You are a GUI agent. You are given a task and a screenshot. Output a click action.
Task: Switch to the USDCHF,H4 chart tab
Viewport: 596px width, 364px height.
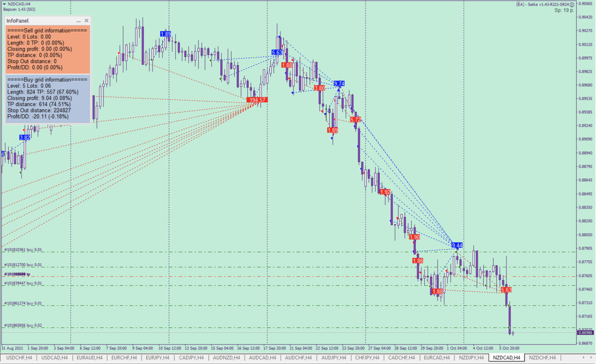pyautogui.click(x=19, y=358)
